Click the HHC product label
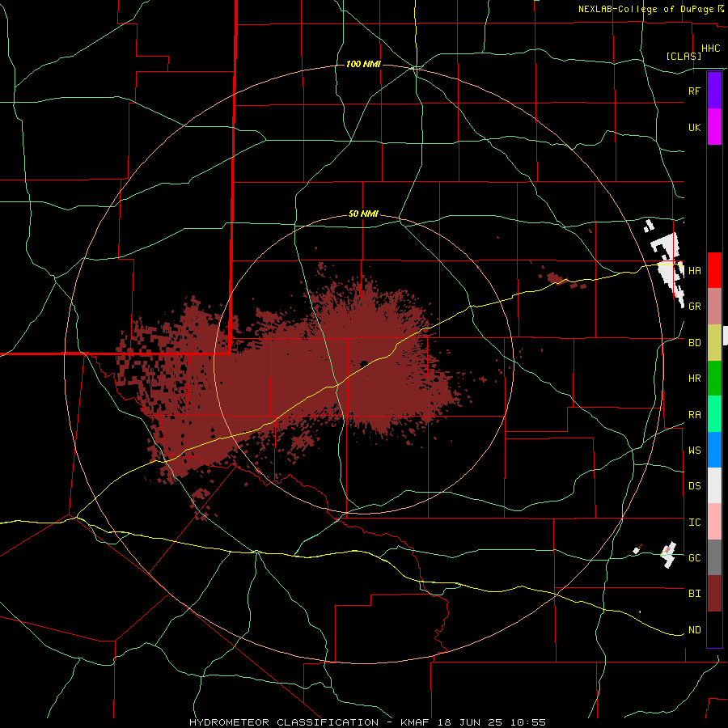This screenshot has width=728, height=728. pyautogui.click(x=710, y=49)
